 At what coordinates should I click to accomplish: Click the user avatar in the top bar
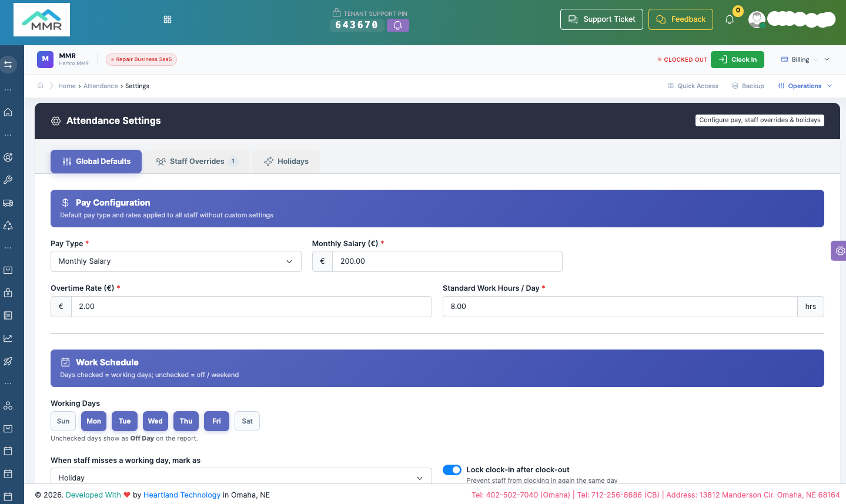coord(757,19)
